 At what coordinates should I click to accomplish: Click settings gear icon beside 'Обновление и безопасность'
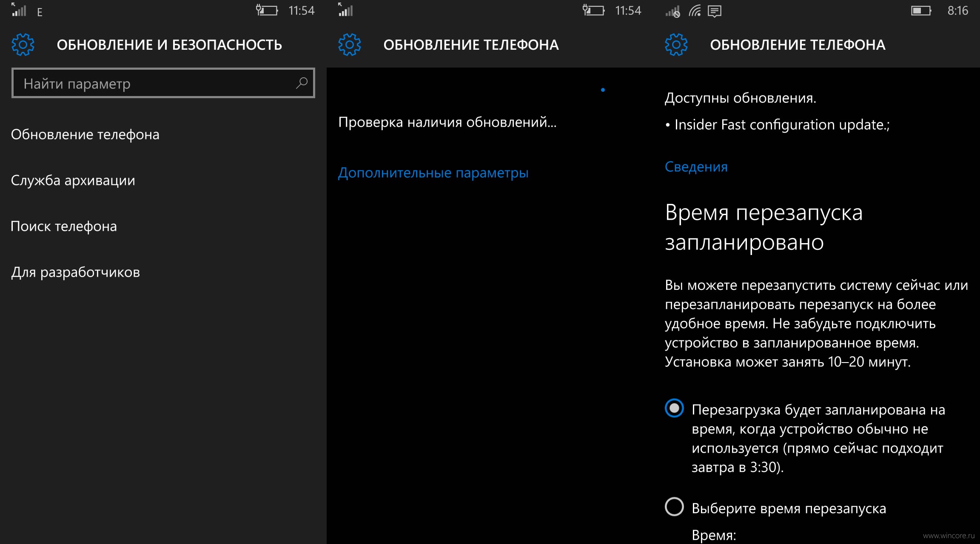pyautogui.click(x=23, y=45)
